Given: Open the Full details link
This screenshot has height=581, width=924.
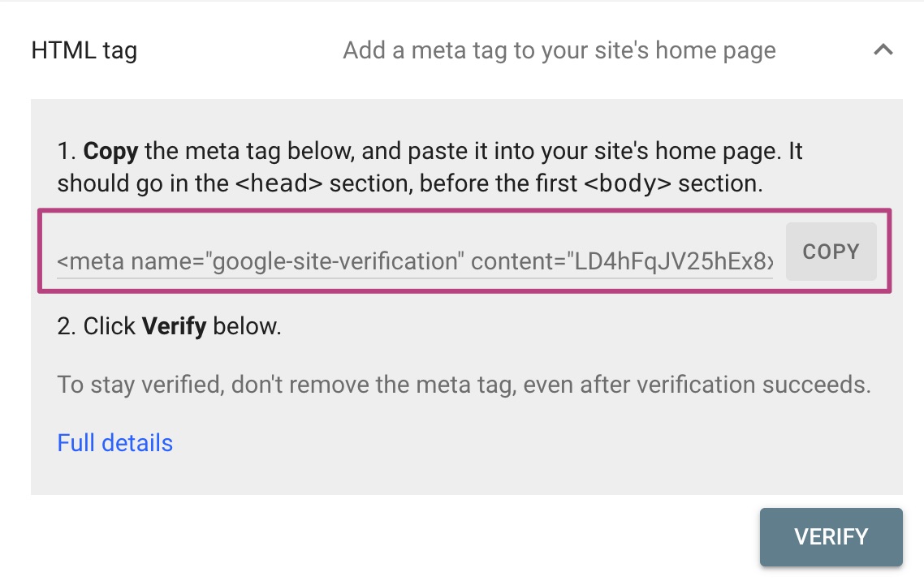Looking at the screenshot, I should (x=114, y=443).
